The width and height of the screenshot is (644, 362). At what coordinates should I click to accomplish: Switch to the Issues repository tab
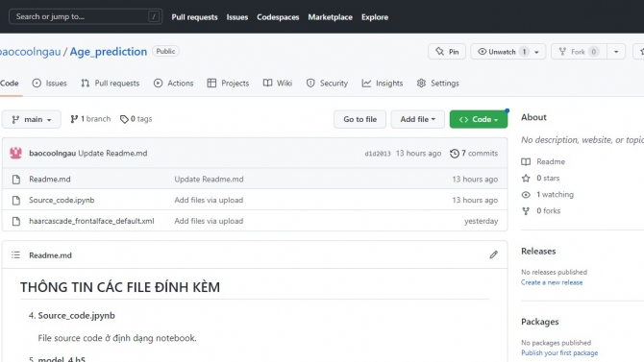(x=49, y=84)
